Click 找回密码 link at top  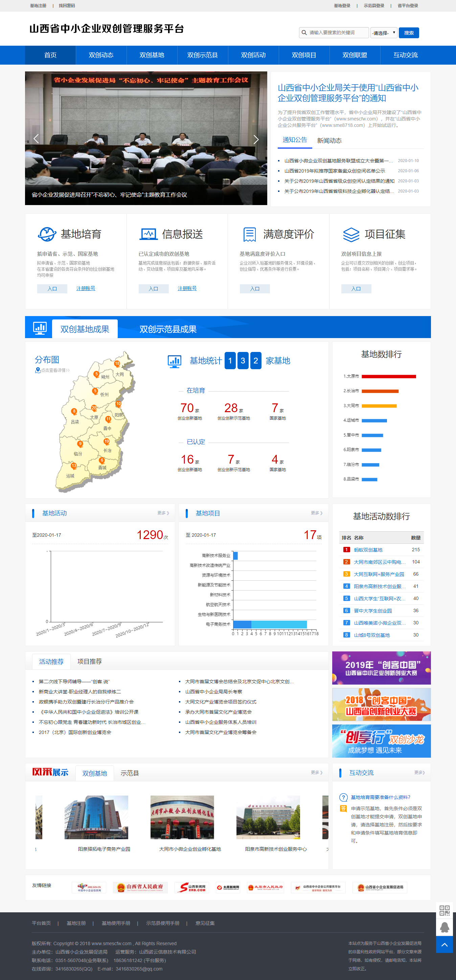pyautogui.click(x=67, y=6)
